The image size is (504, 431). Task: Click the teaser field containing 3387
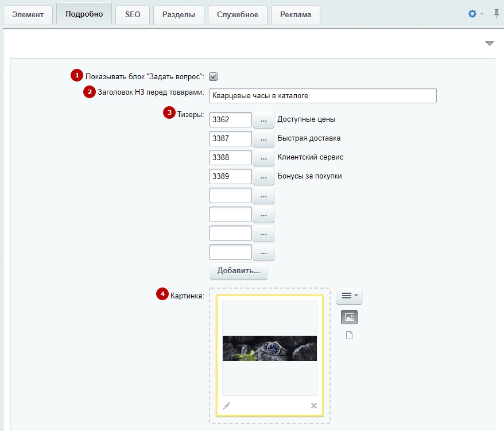[x=230, y=138]
